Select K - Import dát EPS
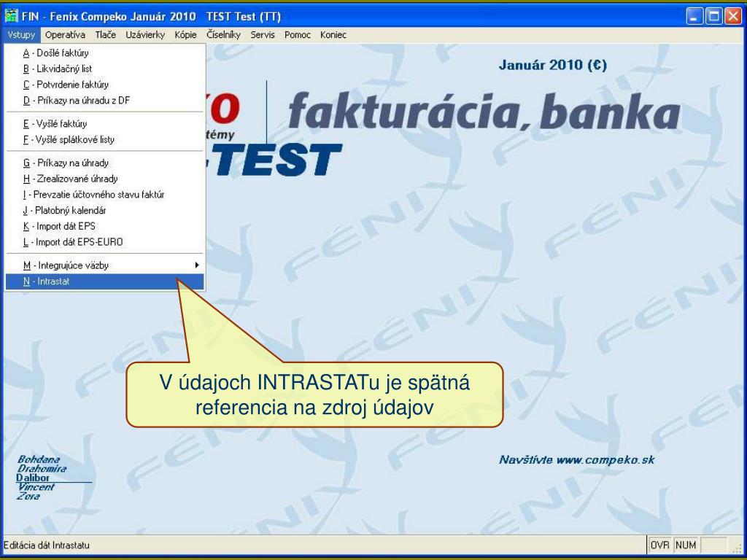The image size is (747, 560). (x=105, y=226)
